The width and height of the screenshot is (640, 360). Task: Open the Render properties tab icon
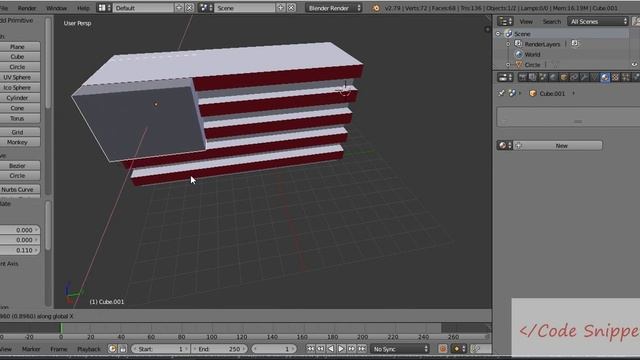[x=522, y=78]
